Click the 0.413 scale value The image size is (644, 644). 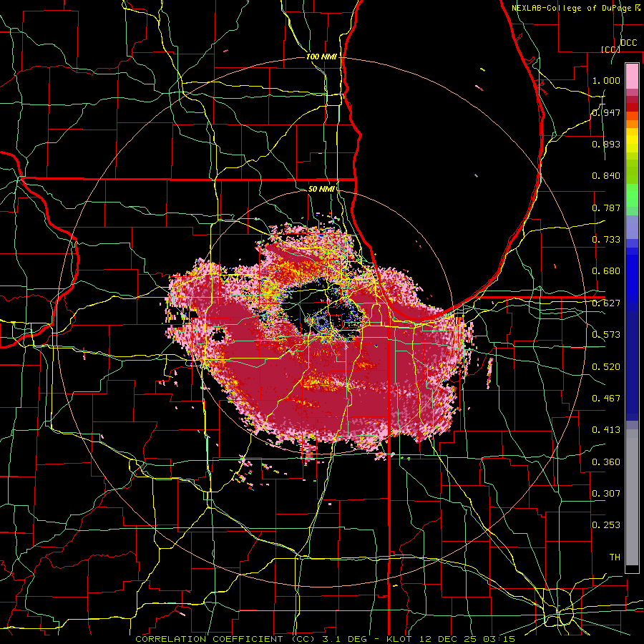click(x=606, y=430)
